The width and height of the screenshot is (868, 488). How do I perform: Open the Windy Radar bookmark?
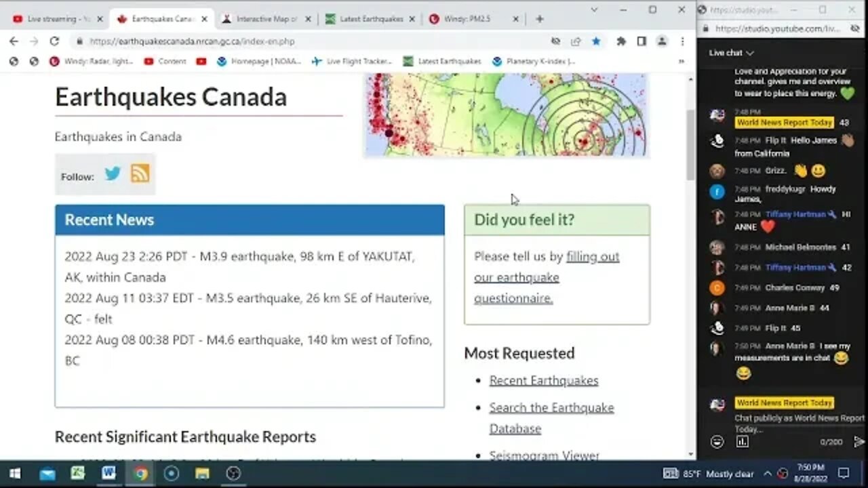pos(92,61)
